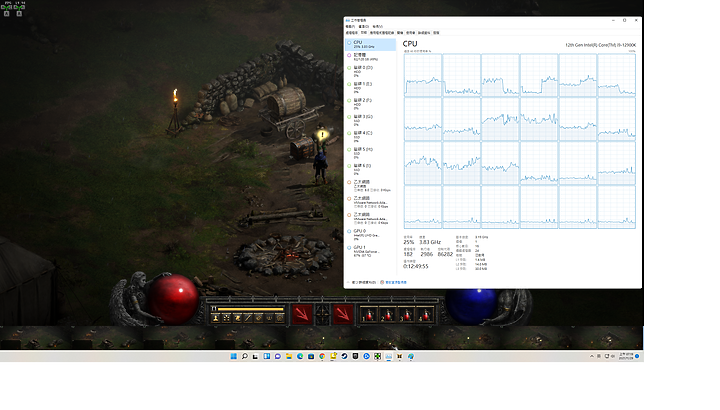This screenshot has height=410, width=720.
Task: Open the wooden chest beside the NPC
Action: [302, 148]
